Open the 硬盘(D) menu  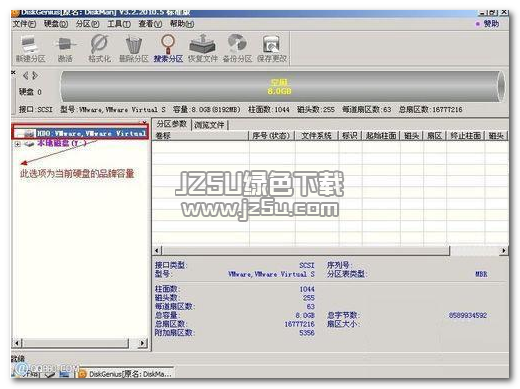(56, 24)
